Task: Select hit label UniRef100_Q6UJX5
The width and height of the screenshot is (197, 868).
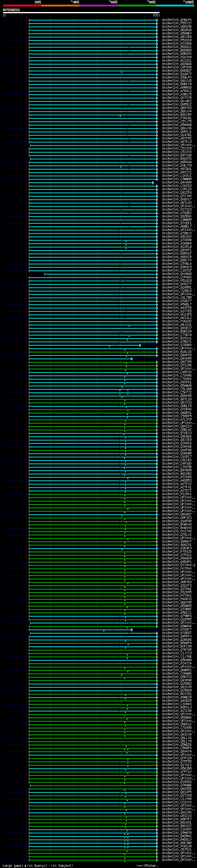Action: 177,81
